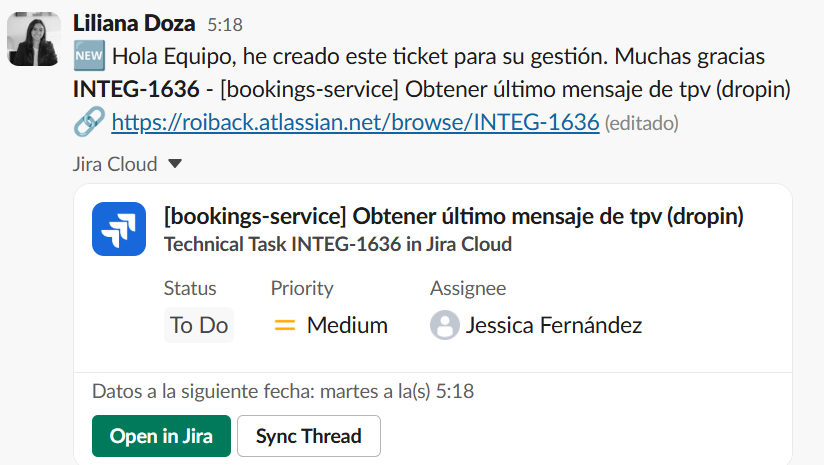Click the blue Jira app icon
Viewport: 824px width, 465px height.
(x=119, y=229)
